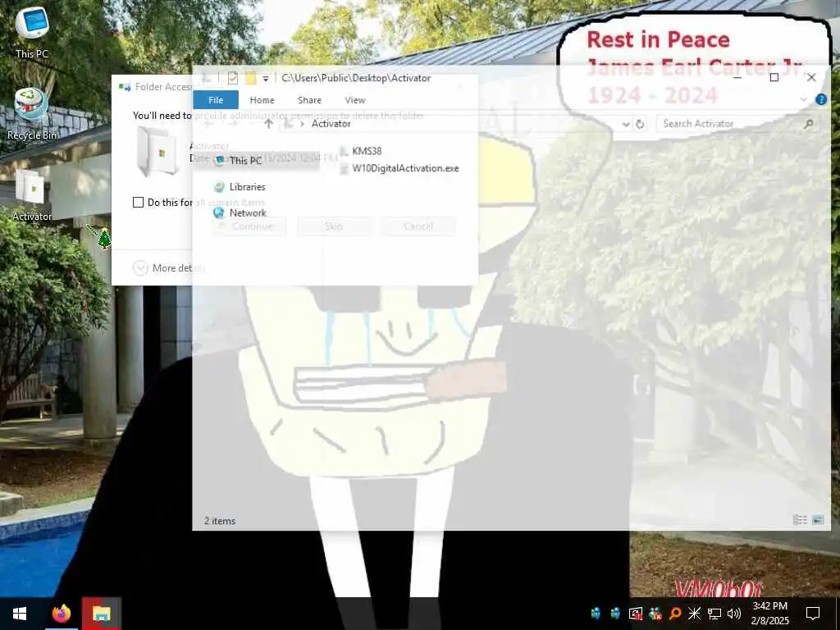The image size is (840, 630).
Task: Open the Windows Start menu
Action: [x=20, y=614]
